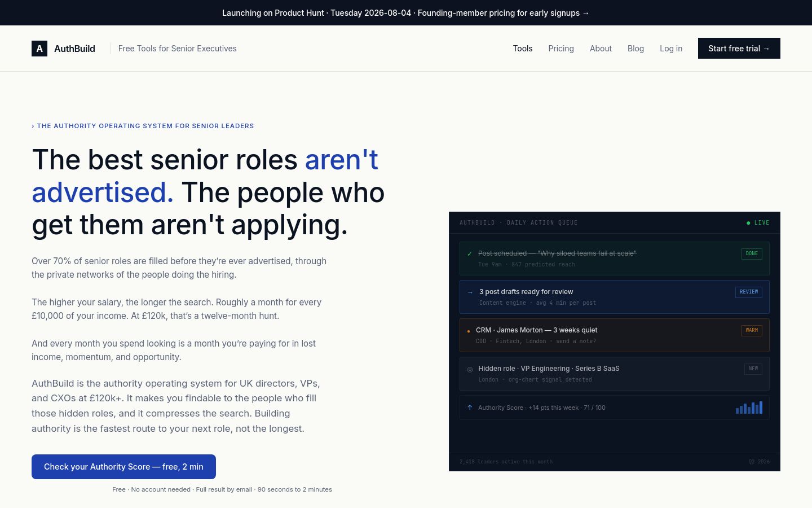The height and width of the screenshot is (508, 812).
Task: Click the Log in link
Action: (x=671, y=49)
